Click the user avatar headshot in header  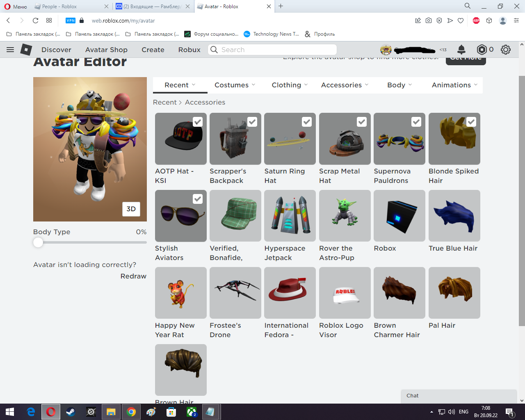[x=386, y=50]
